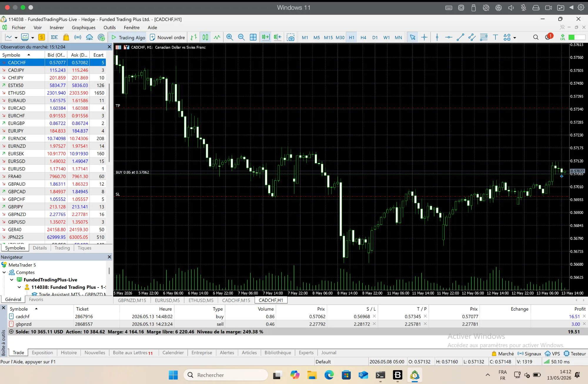Click the Zoom In magnifier icon
Image resolution: width=588 pixels, height=384 pixels.
(x=230, y=37)
